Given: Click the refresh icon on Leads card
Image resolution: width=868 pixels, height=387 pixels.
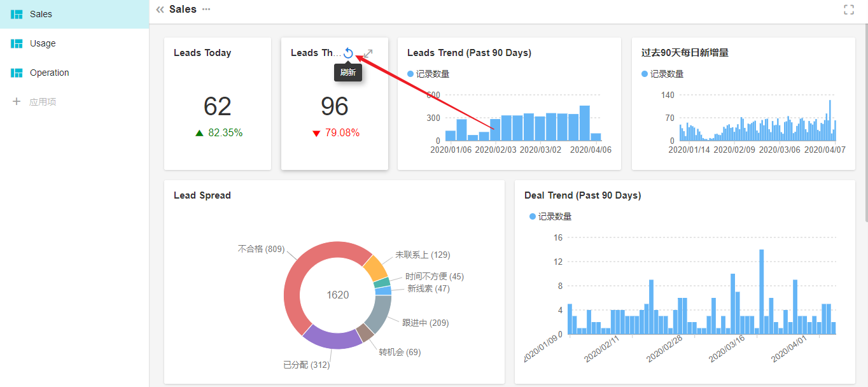Looking at the screenshot, I should click(348, 53).
